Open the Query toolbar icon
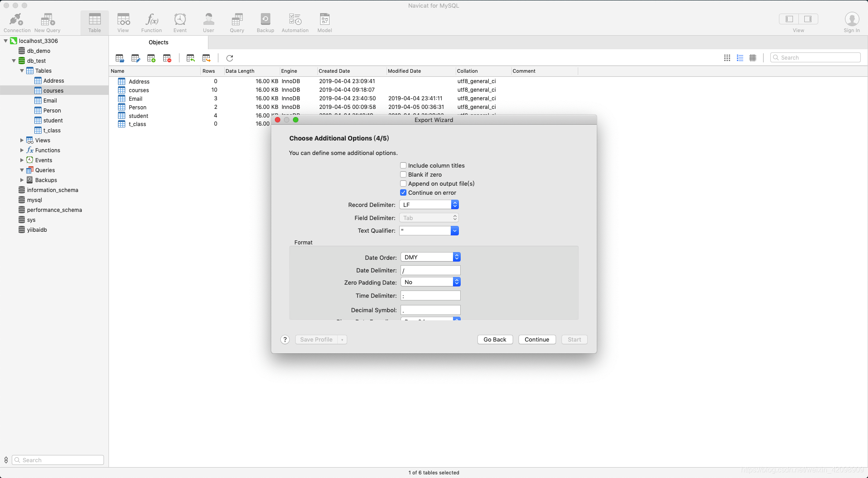This screenshot has width=868, height=478. (x=237, y=23)
